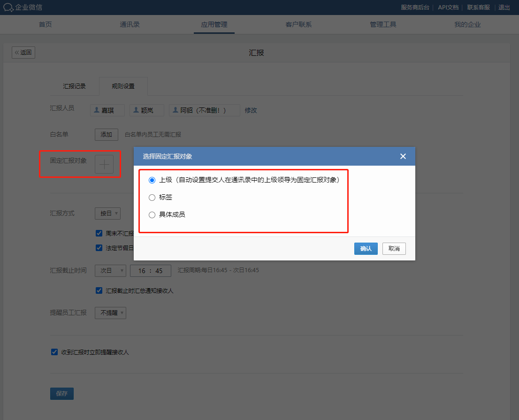Click the 企业微信 logo icon
519x420 pixels.
pos(8,8)
